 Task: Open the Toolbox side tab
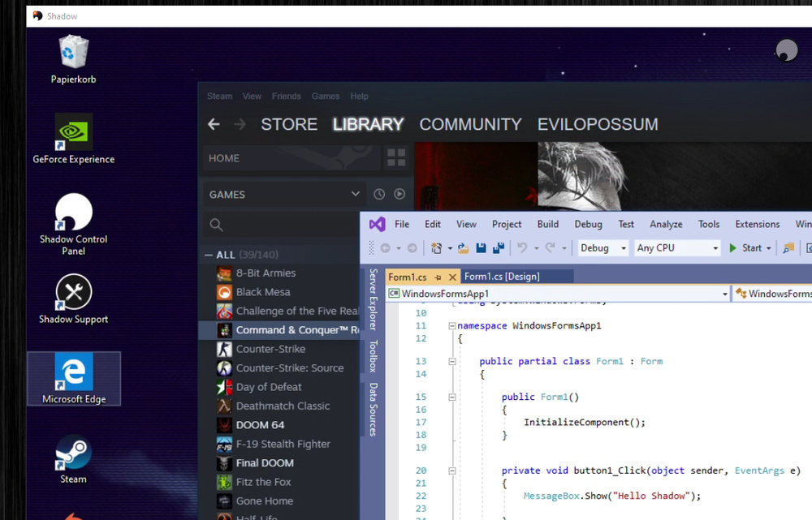tap(373, 356)
